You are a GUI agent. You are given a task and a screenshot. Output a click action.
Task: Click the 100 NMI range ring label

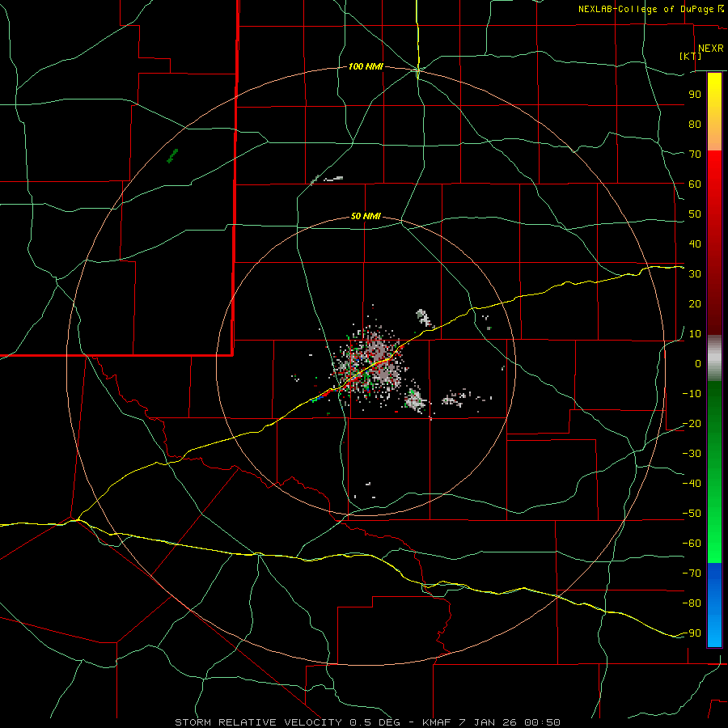[x=366, y=66]
